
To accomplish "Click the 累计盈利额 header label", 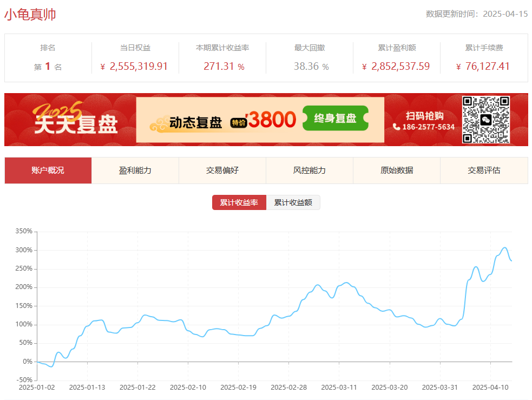I will coord(397,48).
